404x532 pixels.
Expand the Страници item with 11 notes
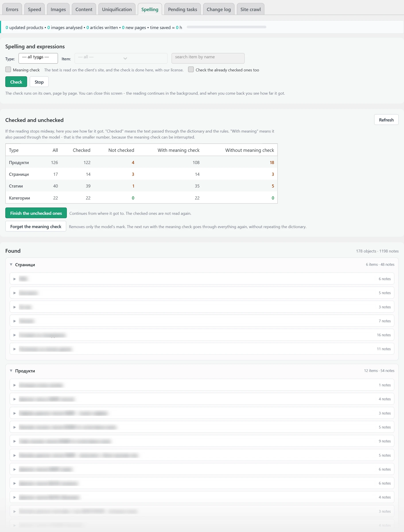pos(202,349)
